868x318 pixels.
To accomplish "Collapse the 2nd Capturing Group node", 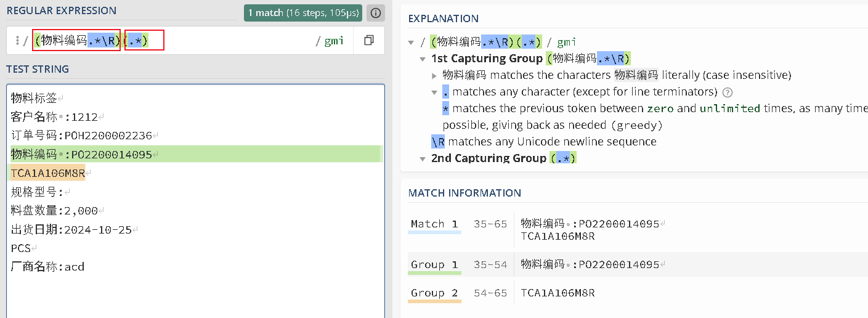I will [423, 159].
